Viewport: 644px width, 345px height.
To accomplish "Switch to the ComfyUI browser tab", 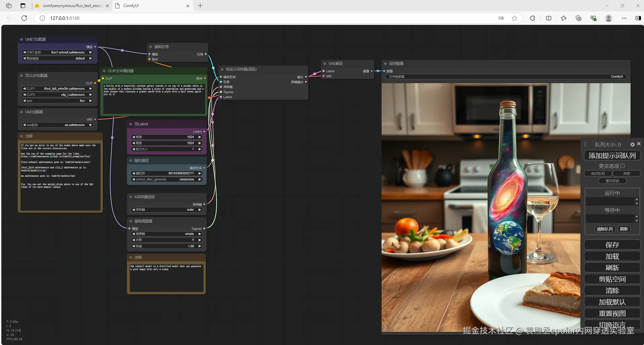I will point(152,6).
